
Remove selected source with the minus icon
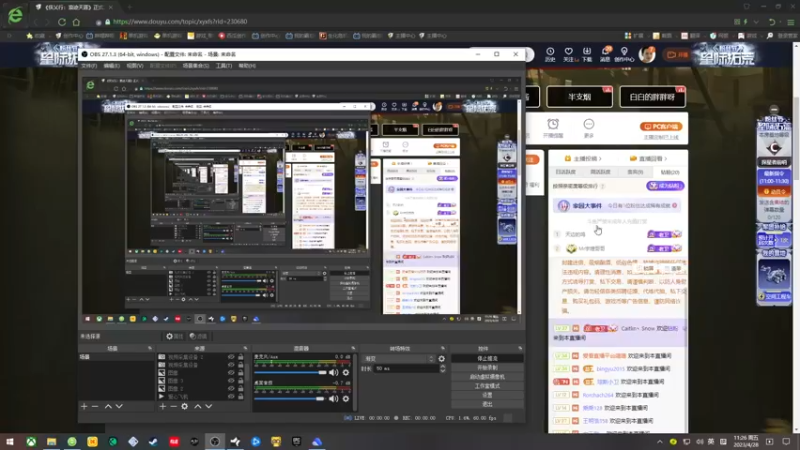[x=173, y=407]
